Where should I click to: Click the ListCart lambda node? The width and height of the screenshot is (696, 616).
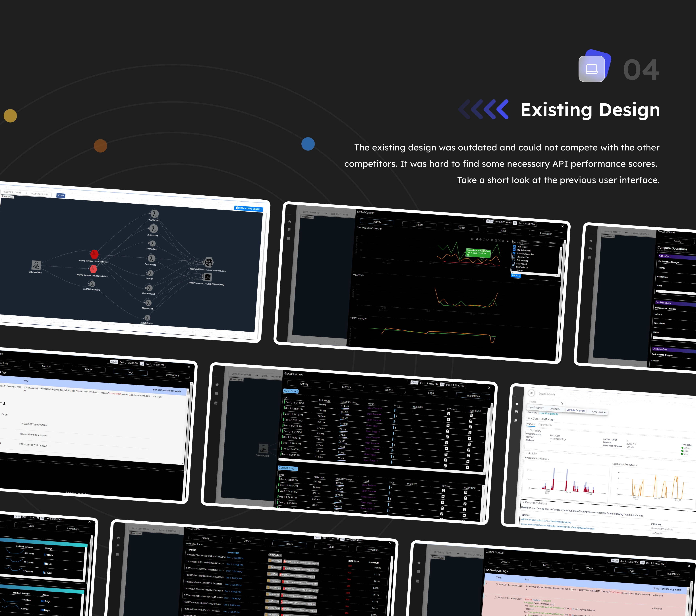point(150,273)
